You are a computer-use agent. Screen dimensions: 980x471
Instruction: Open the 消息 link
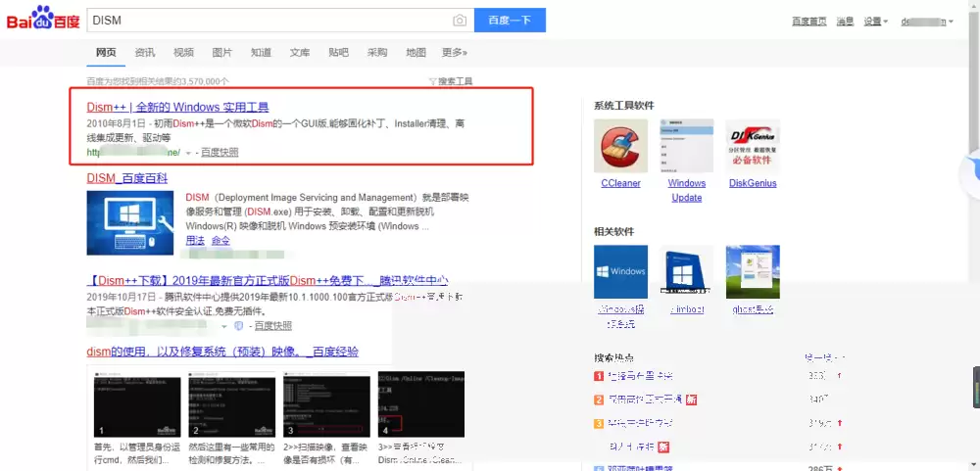845,22
